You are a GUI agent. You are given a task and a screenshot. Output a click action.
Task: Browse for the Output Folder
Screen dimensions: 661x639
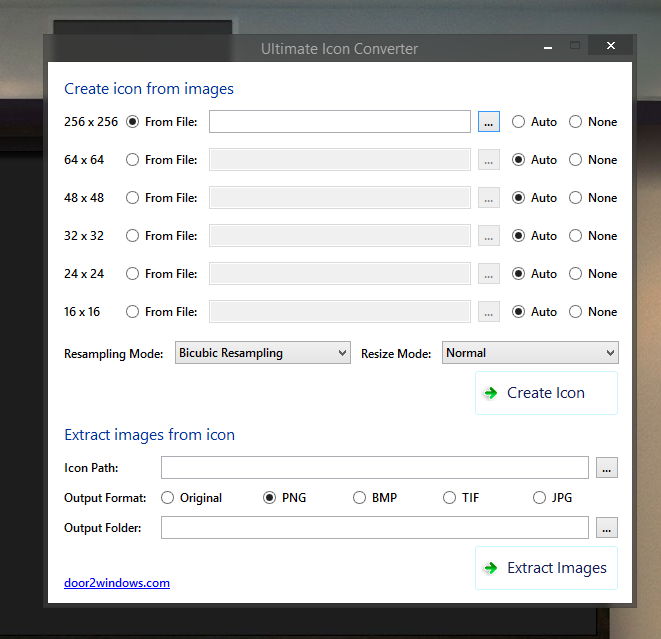click(x=607, y=527)
